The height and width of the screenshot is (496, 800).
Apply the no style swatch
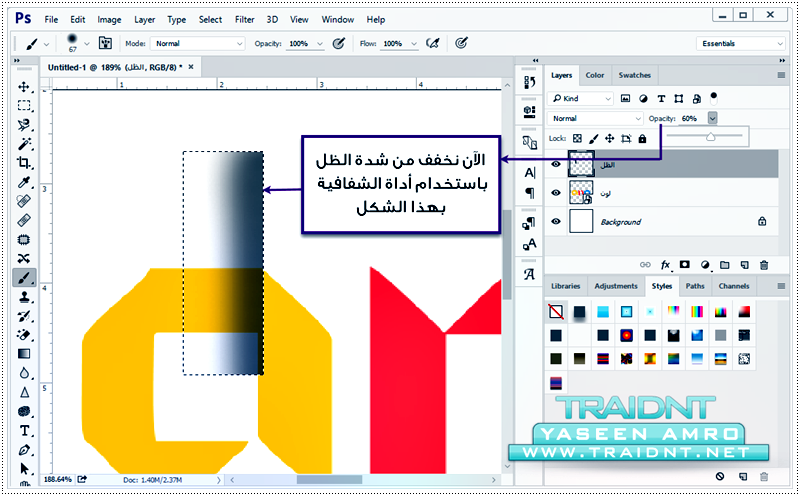point(556,311)
